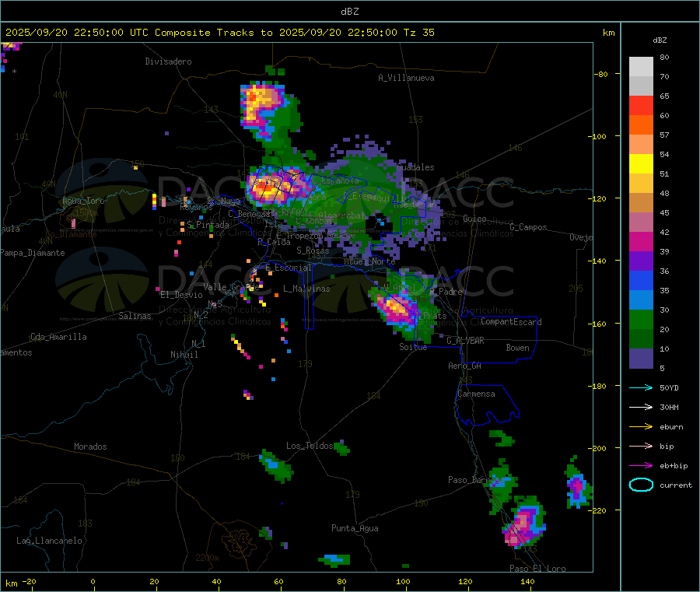Click the S_Rosas label
Viewport: 700px width, 592px height.
(313, 250)
